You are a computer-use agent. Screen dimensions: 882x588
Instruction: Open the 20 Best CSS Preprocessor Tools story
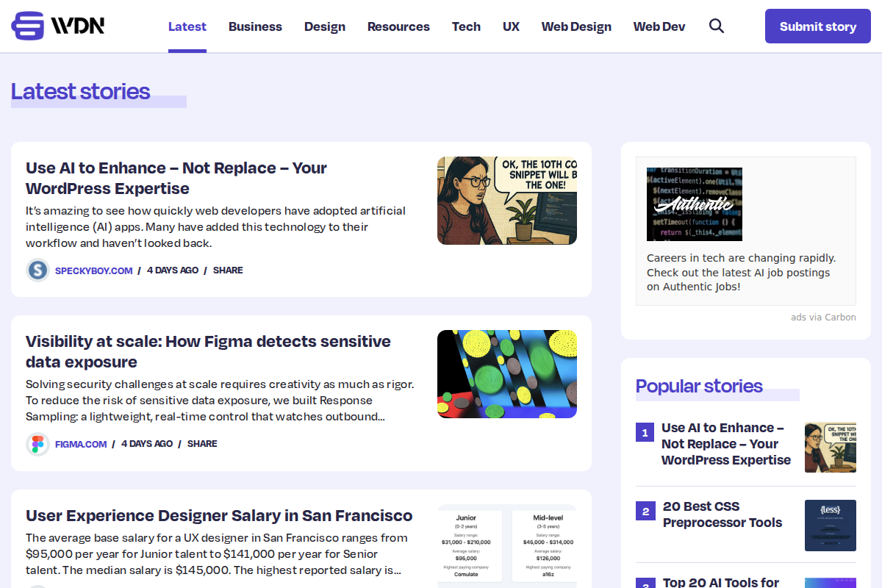pos(723,514)
